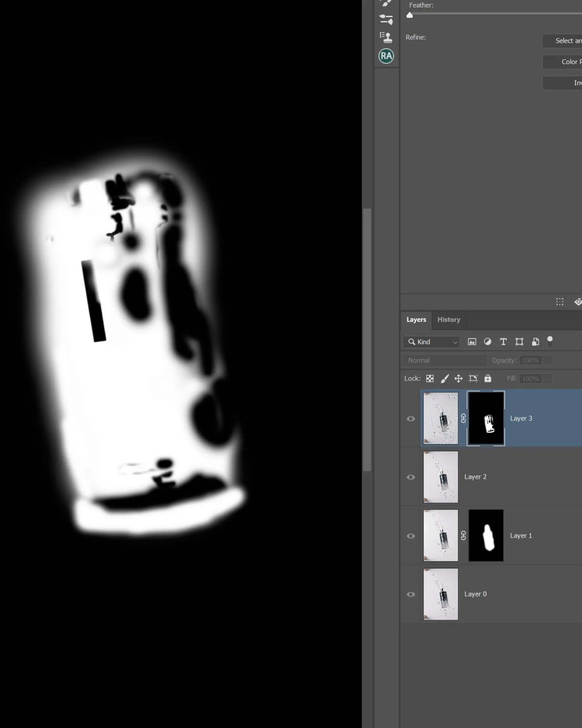Lock the layer position
Screen dimensions: 582x728
pyautogui.click(x=458, y=378)
